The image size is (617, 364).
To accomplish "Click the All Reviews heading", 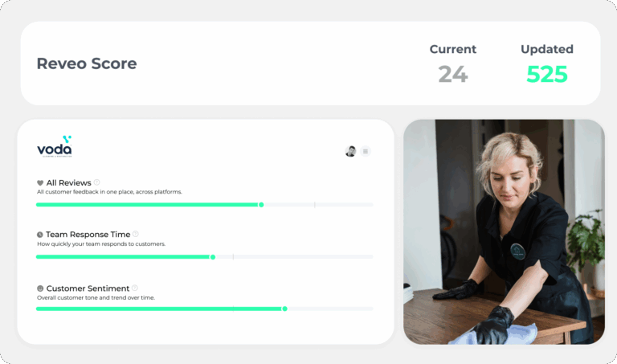I will [68, 183].
